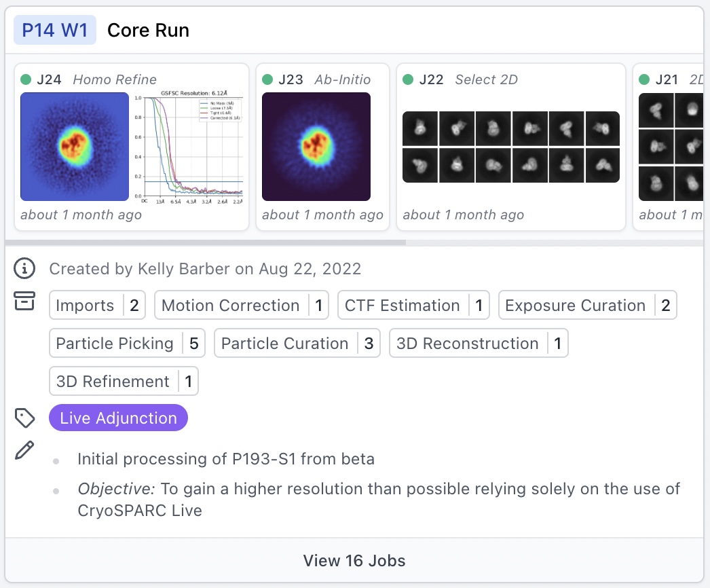Click J21 green status dot
This screenshot has height=588, width=710.
coord(644,79)
